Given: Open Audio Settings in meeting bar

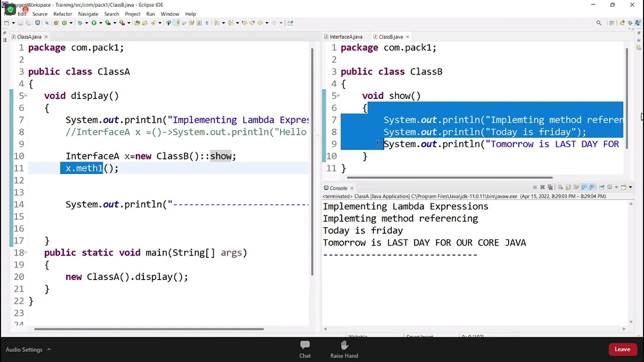Looking at the screenshot, I should coord(24,349).
